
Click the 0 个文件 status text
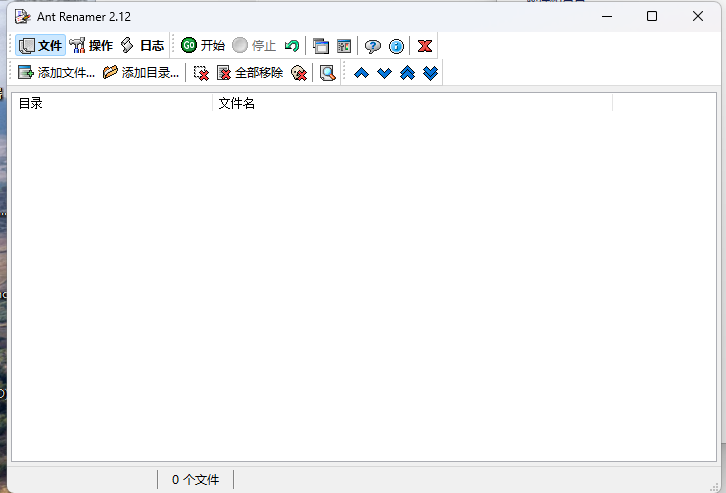[x=195, y=480]
